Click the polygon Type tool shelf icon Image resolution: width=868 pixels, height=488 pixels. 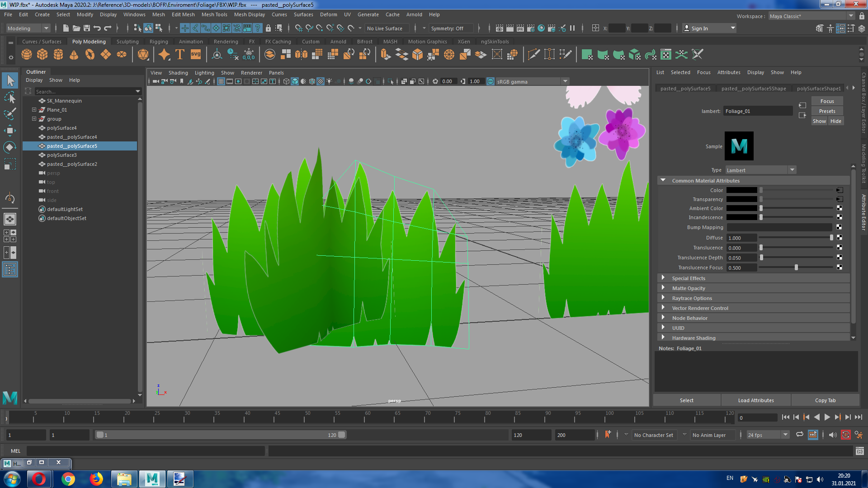pos(180,55)
